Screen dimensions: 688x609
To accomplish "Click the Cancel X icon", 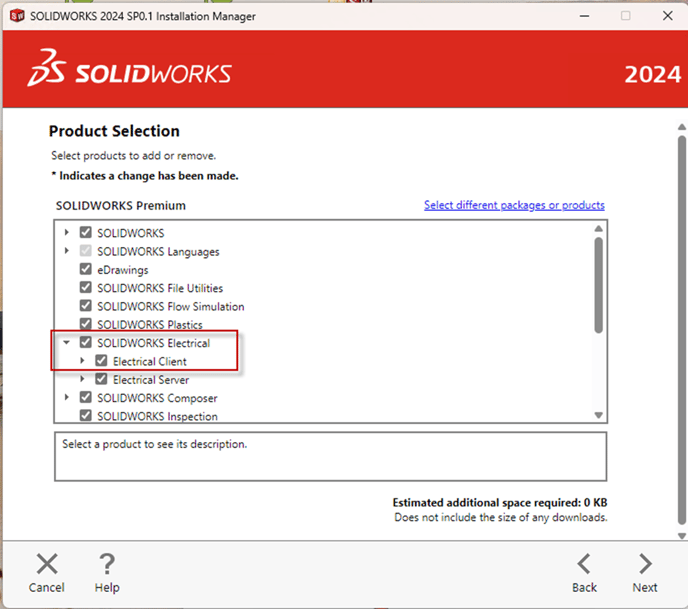I will pos(47,563).
